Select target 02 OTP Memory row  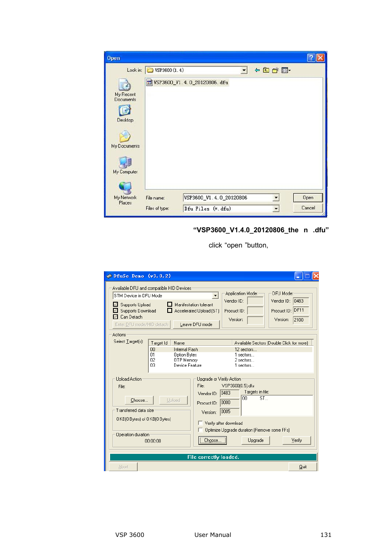coord(231,360)
